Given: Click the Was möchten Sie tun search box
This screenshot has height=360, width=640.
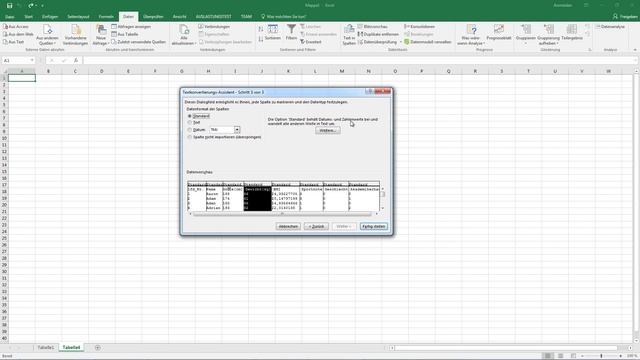Looking at the screenshot, I should [283, 17].
